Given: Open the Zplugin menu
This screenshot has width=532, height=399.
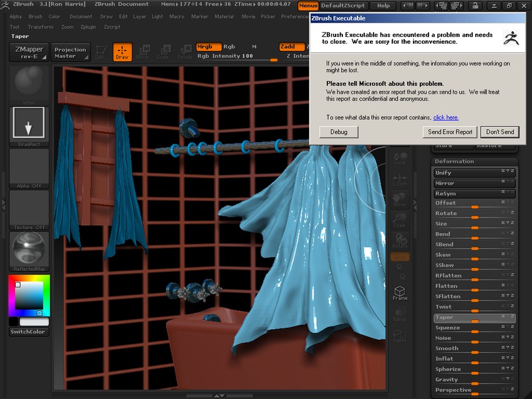Looking at the screenshot, I should pos(88,27).
